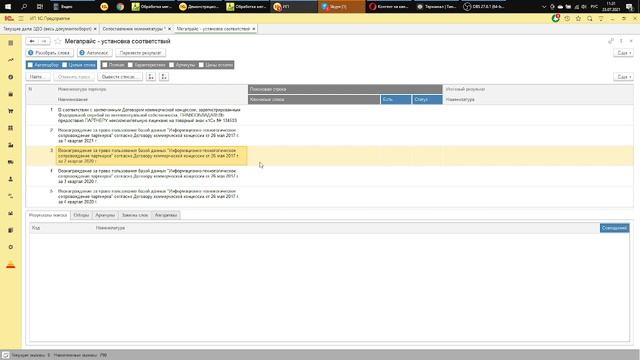The width and height of the screenshot is (640, 360).
Task: Open the shopping cart section in sidebar
Action: (x=11, y=111)
